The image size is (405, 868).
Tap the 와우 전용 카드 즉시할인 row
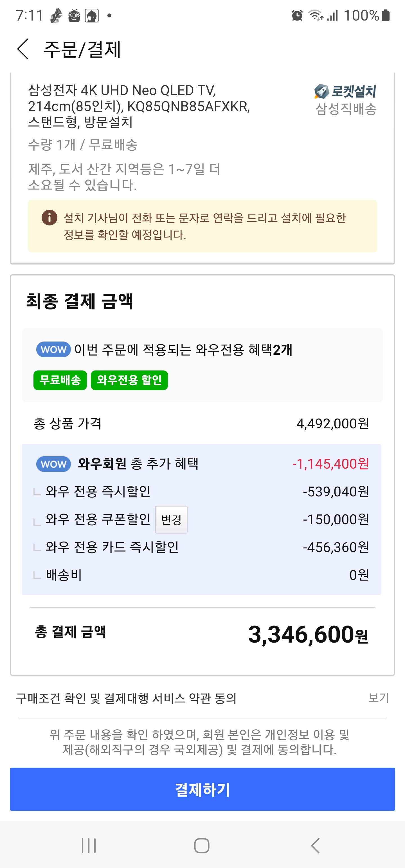tap(112, 547)
